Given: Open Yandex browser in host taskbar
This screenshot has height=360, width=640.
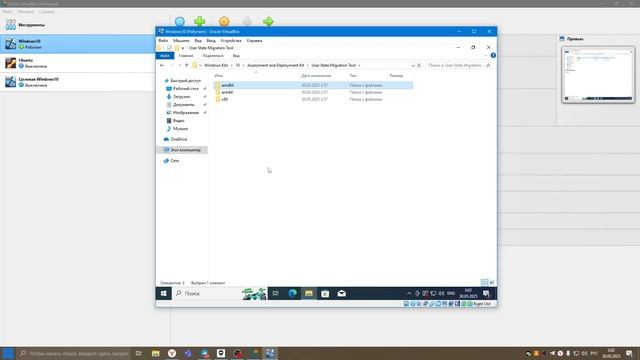Looking at the screenshot, I should pyautogui.click(x=172, y=353).
